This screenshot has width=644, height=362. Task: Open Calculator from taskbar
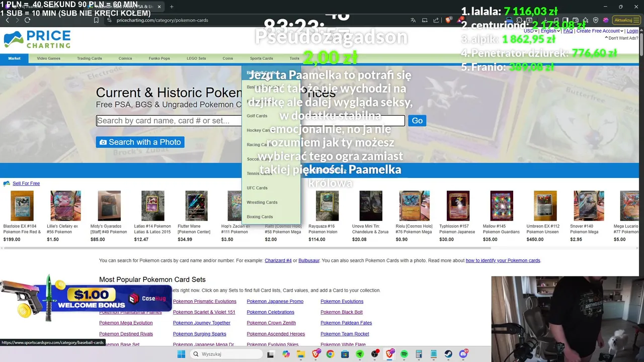tap(419, 354)
